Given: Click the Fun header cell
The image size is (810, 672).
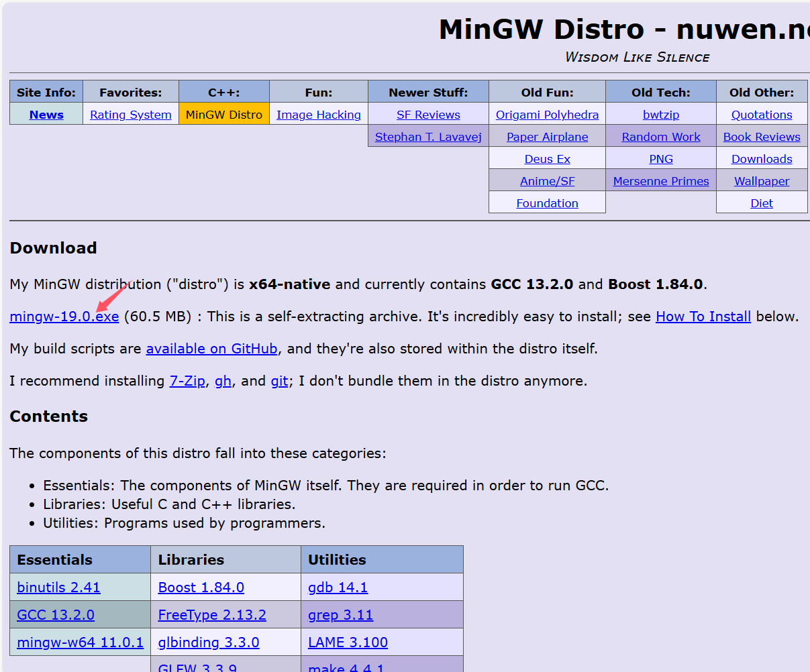Looking at the screenshot, I should (319, 92).
